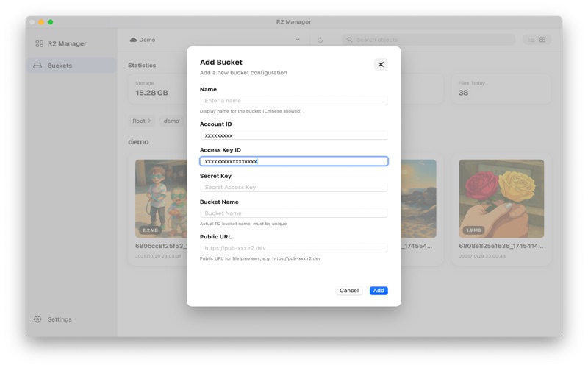
Task: Click the Public URL input field
Action: [293, 248]
